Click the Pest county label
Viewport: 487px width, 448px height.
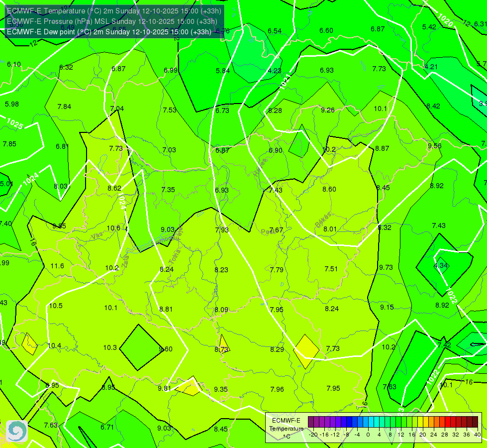click(267, 231)
